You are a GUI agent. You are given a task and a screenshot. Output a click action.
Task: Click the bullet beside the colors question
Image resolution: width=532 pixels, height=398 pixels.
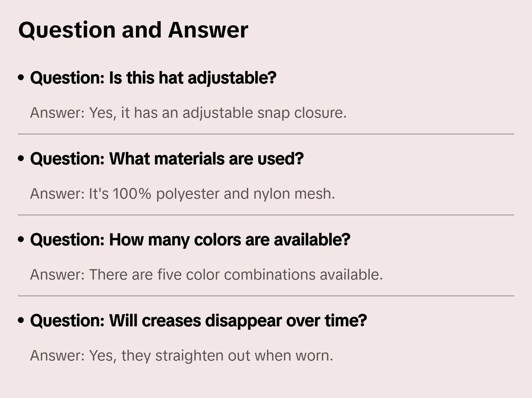21,239
